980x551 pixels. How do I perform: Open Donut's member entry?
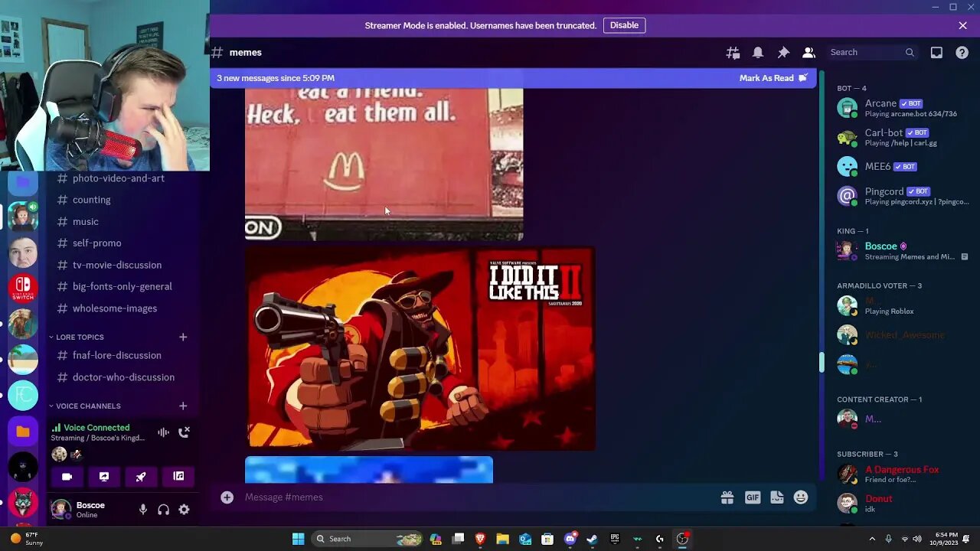pyautogui.click(x=900, y=504)
